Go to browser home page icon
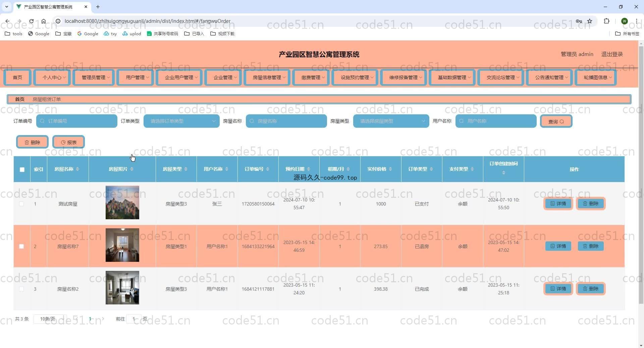The height and width of the screenshot is (348, 644). coord(44,21)
